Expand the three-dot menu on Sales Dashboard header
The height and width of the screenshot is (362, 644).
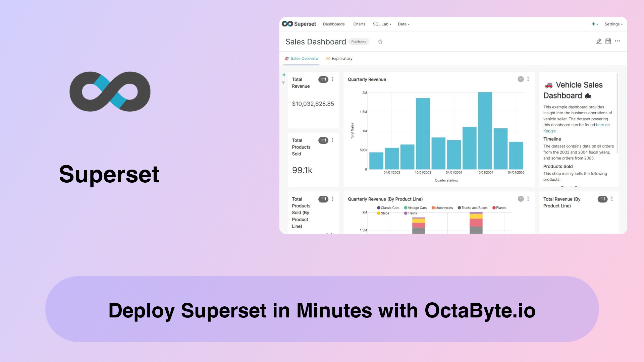pyautogui.click(x=618, y=41)
